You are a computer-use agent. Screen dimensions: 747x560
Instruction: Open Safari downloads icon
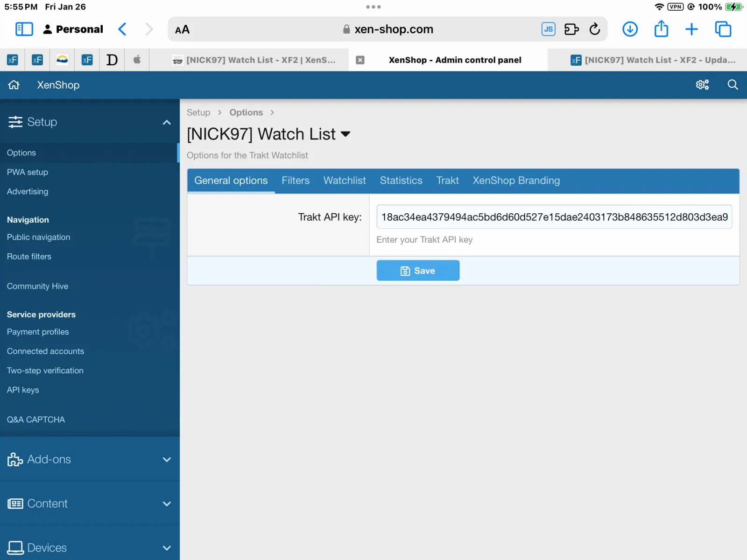pyautogui.click(x=630, y=29)
